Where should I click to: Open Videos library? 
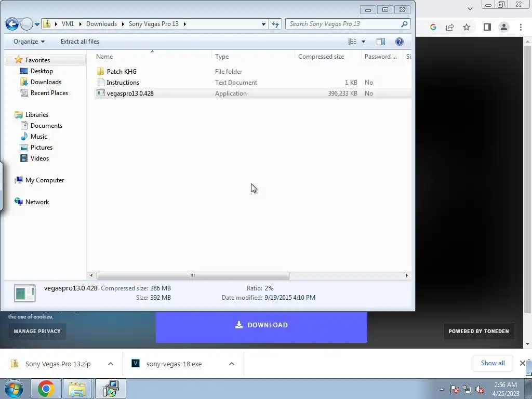(x=39, y=158)
